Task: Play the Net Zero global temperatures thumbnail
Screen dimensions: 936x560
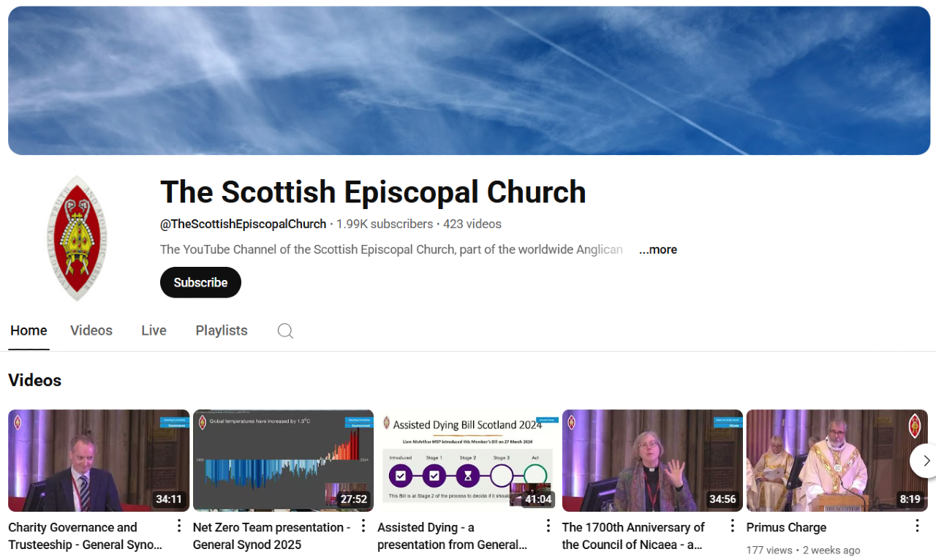Action: click(283, 461)
